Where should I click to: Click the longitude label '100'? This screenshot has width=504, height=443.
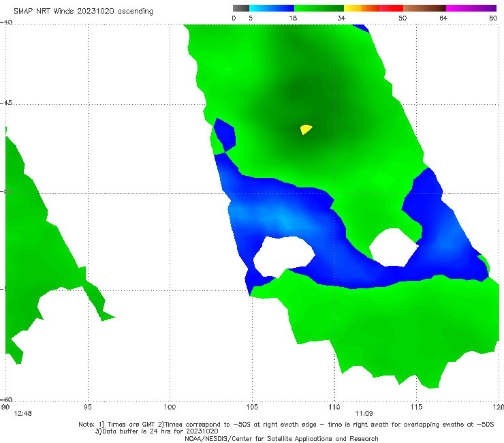pos(170,407)
